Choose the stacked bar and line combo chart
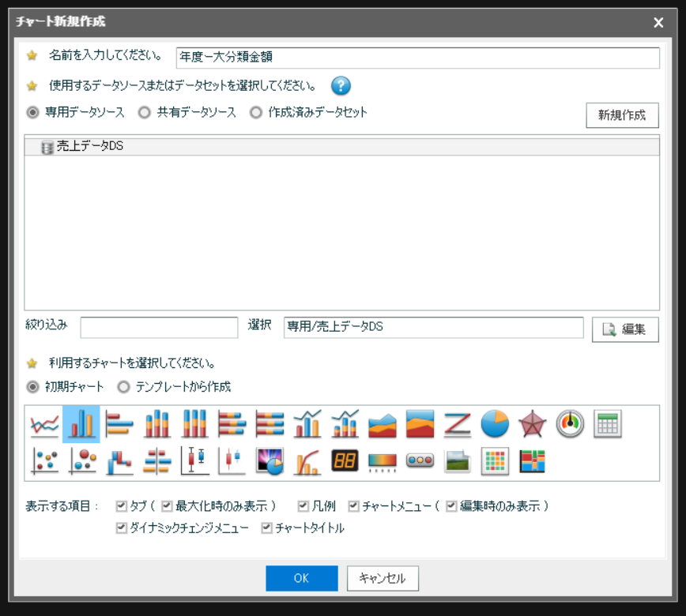 click(345, 423)
